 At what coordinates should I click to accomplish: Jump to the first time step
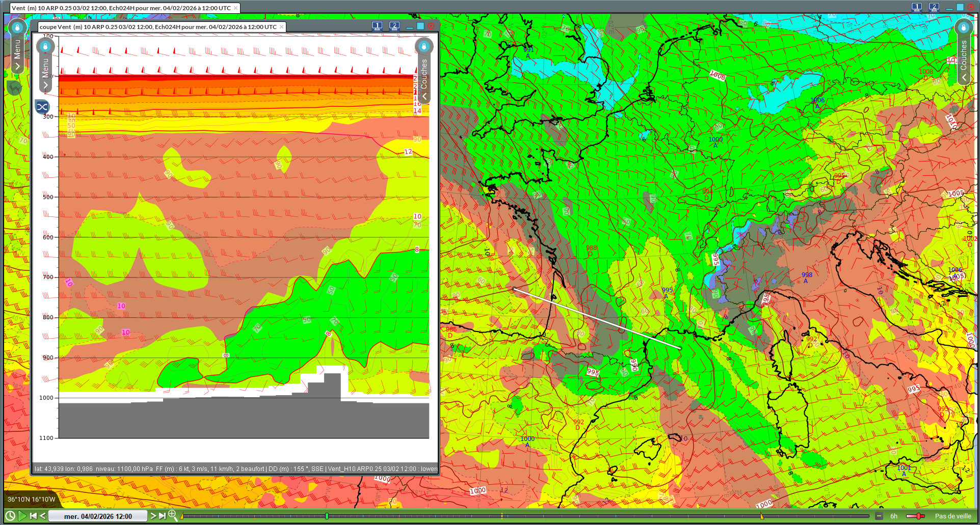[x=33, y=516]
